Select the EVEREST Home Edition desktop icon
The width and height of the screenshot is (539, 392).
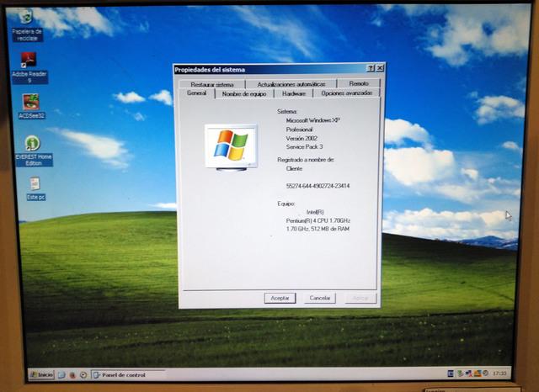pos(34,151)
